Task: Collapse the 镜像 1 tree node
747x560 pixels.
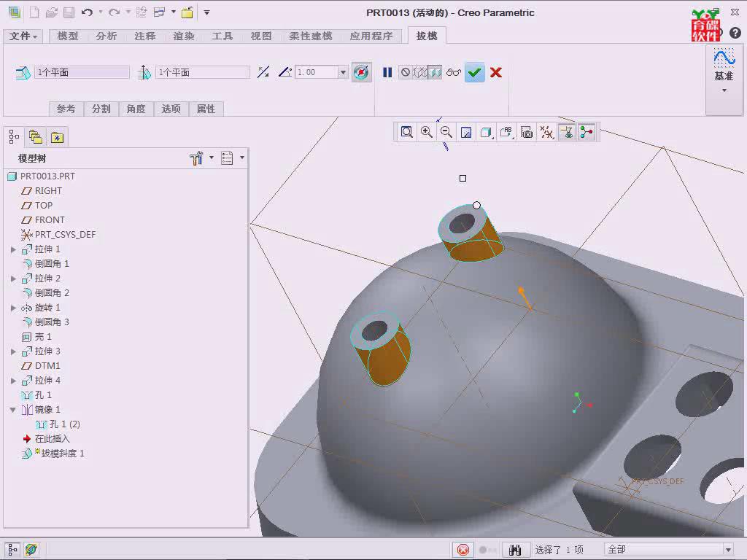Action: pos(13,410)
